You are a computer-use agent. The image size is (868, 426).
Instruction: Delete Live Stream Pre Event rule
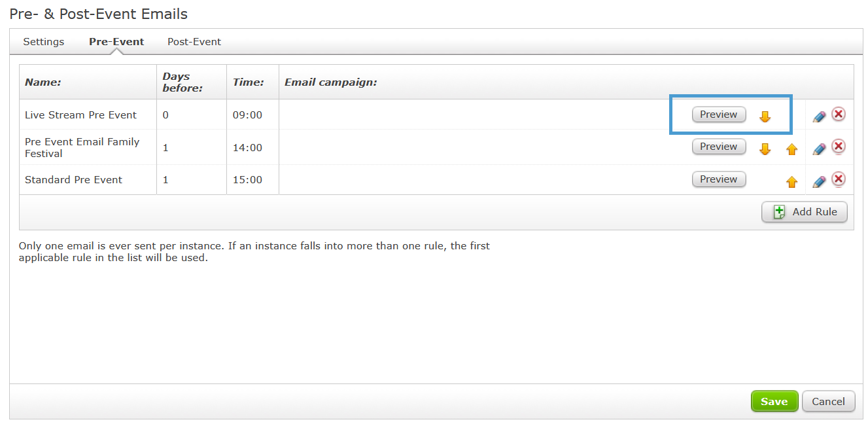pos(839,115)
